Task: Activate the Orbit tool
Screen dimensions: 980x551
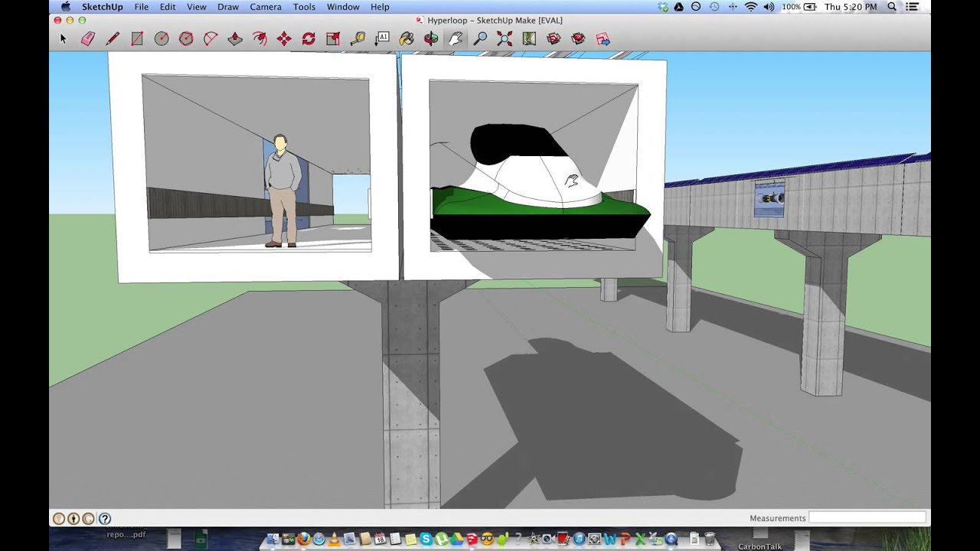Action: [431, 38]
